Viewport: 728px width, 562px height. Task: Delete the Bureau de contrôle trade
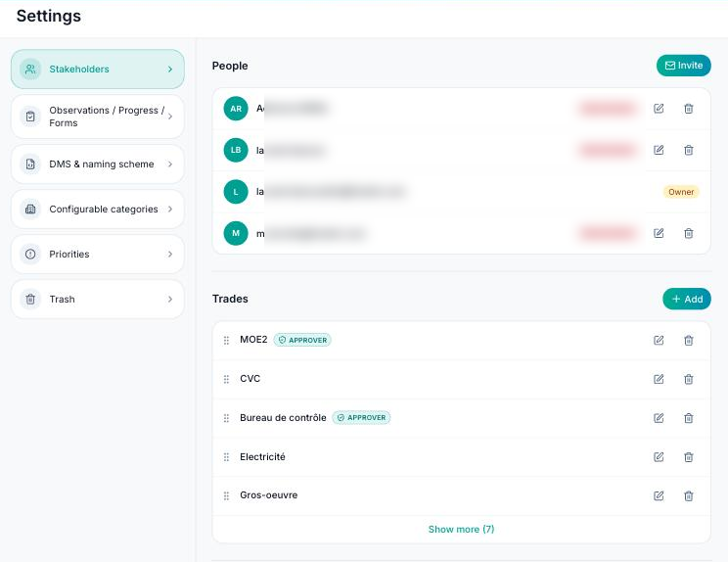pos(689,418)
